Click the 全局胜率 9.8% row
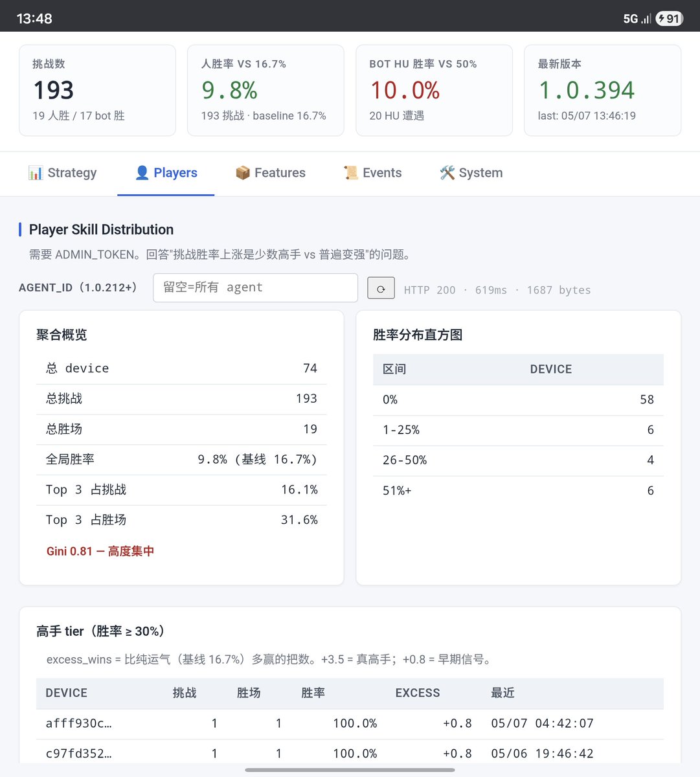700x777 pixels. pyautogui.click(x=181, y=460)
